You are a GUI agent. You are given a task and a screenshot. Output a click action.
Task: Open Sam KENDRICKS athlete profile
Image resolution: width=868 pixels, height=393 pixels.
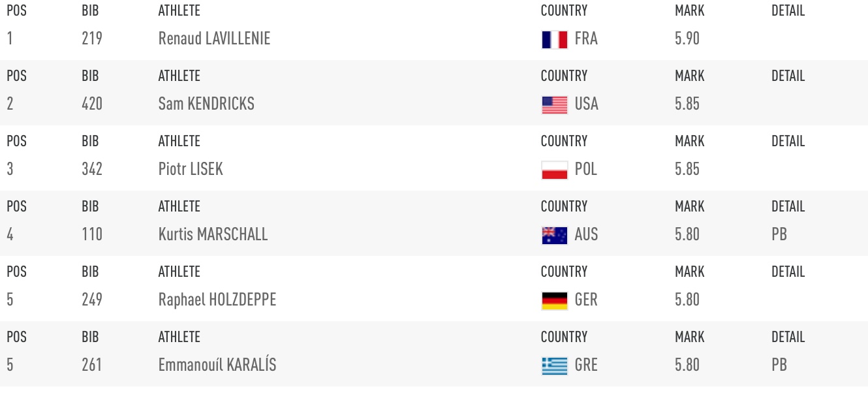click(x=206, y=104)
